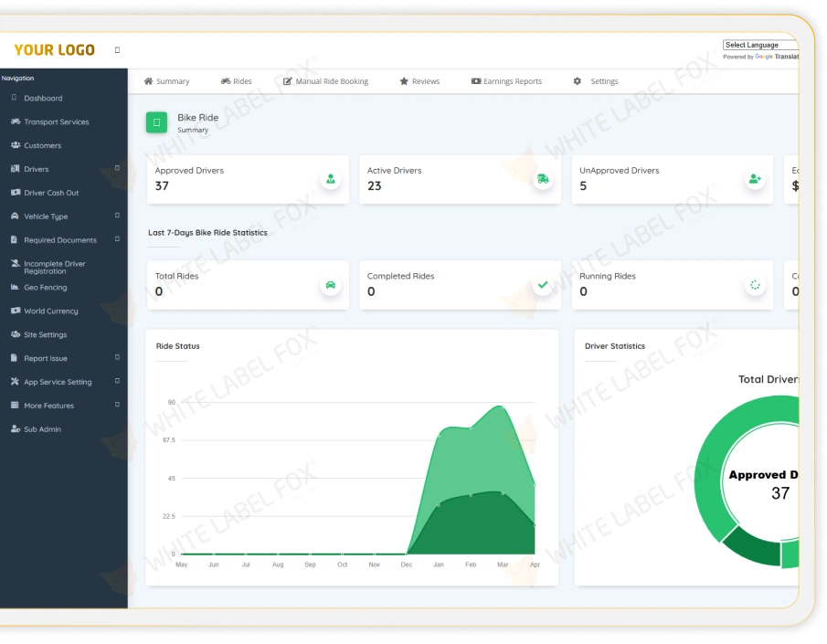827x644 pixels.
Task: Click the Total Rides car icon
Action: point(331,285)
